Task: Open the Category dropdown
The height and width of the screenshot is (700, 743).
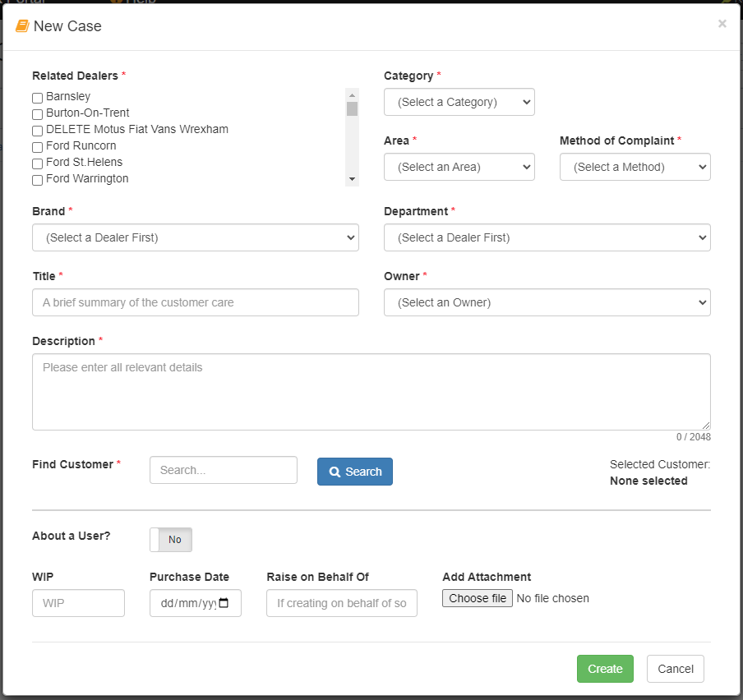Action: 459,102
